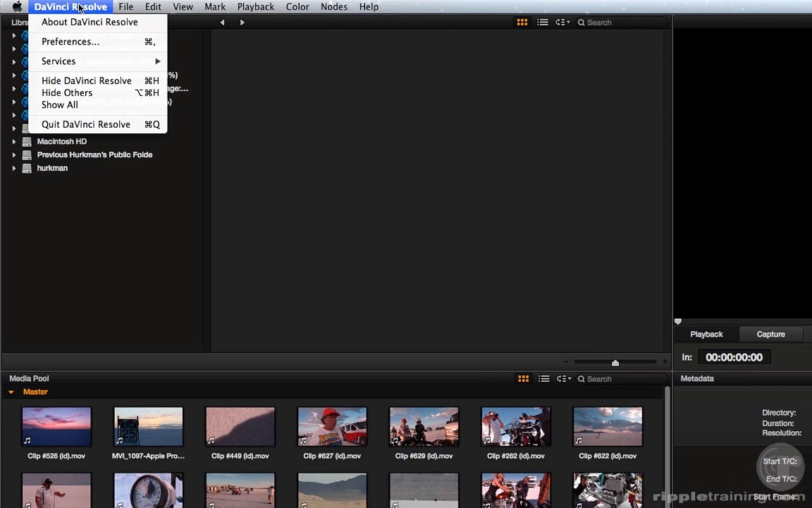Open the Help menu

(x=369, y=7)
